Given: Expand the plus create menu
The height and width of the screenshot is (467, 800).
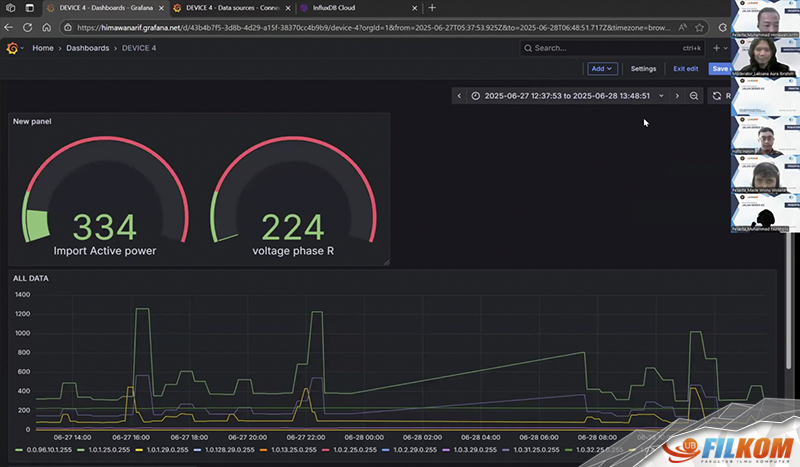Looking at the screenshot, I should pos(720,48).
